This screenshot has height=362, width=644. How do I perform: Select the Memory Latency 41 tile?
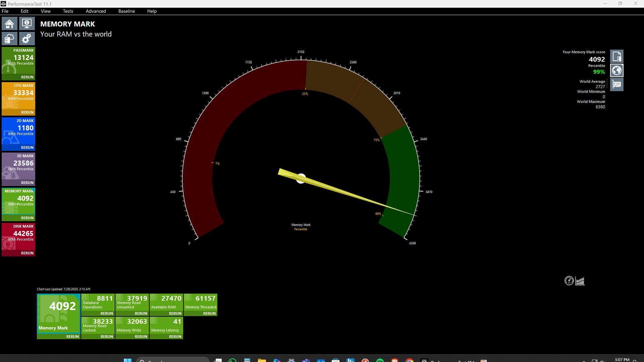[166, 325]
